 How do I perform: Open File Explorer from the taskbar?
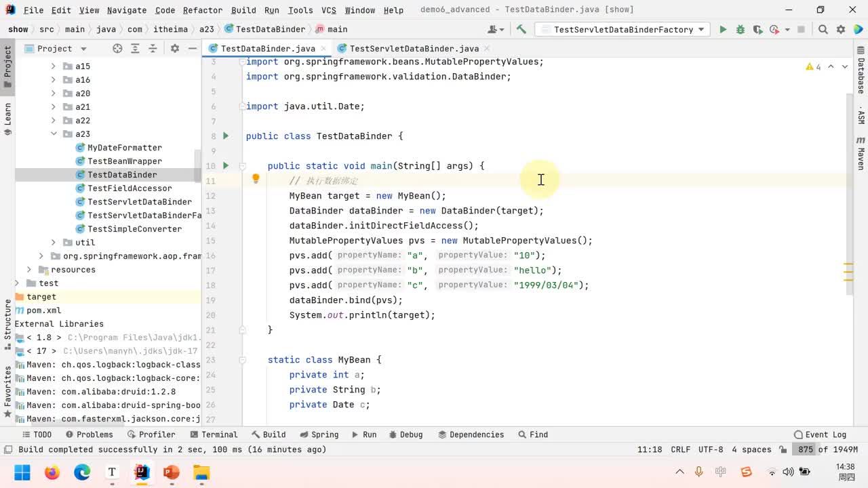[x=201, y=472]
